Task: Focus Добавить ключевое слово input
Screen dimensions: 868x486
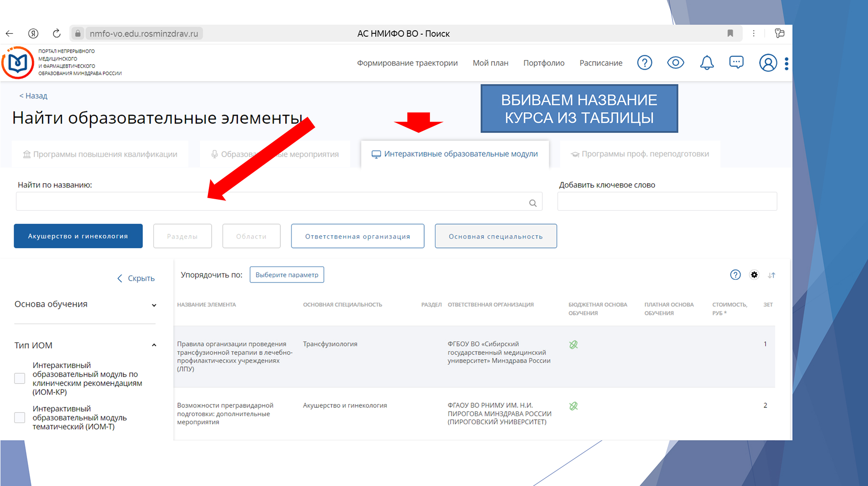Action: [667, 202]
